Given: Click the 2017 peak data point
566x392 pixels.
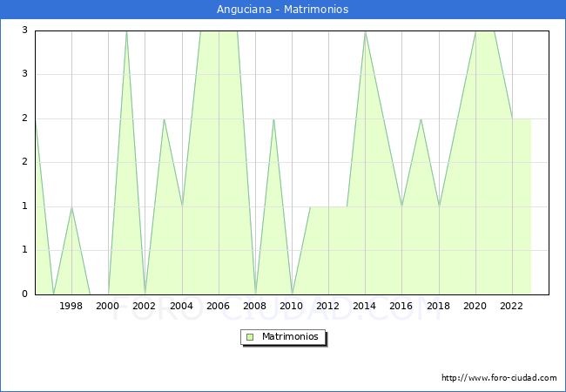Looking at the screenshot, I should coord(421,119).
